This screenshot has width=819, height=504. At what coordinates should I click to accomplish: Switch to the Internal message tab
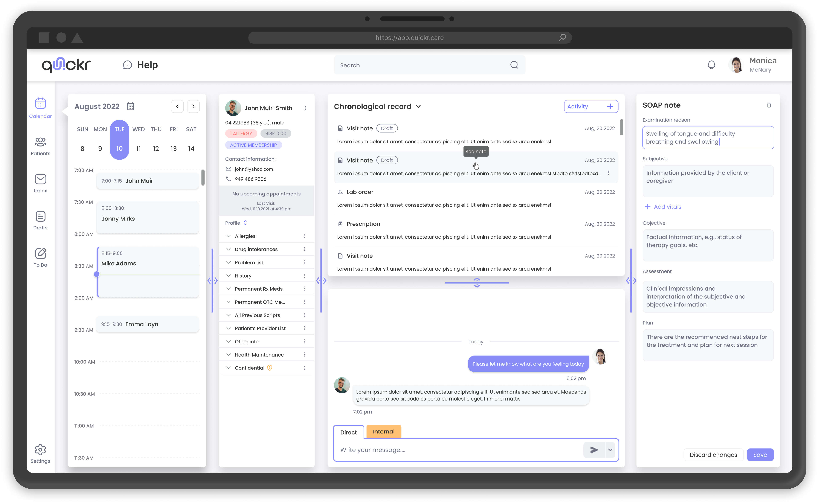[383, 431]
